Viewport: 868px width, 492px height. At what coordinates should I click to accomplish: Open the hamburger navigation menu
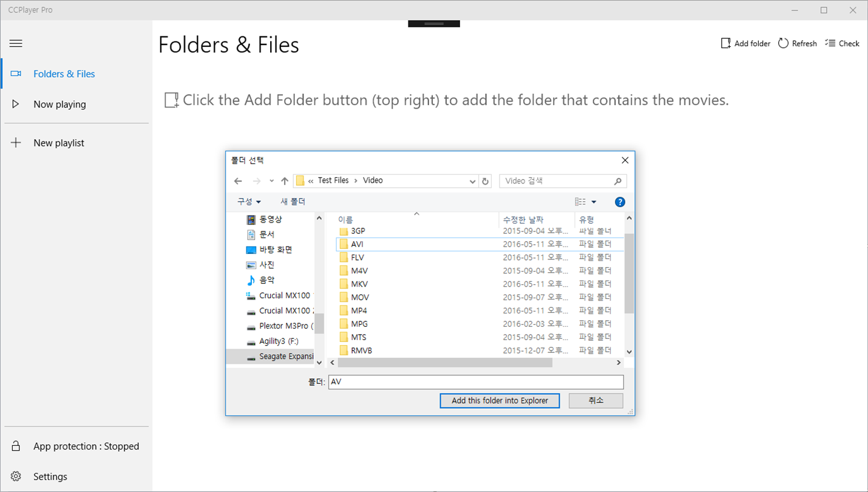[16, 44]
